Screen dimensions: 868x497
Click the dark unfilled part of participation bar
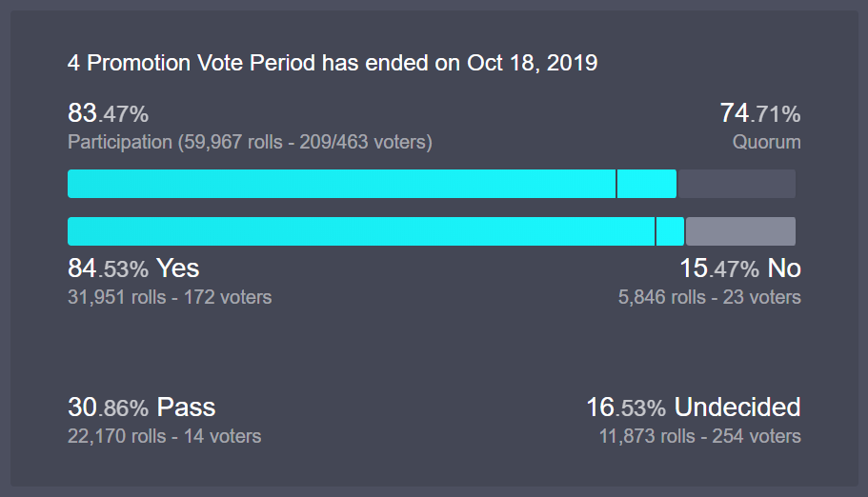pyautogui.click(x=737, y=184)
